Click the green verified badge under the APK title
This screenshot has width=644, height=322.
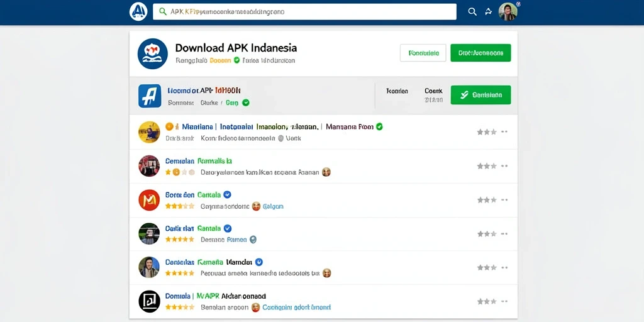pyautogui.click(x=236, y=60)
